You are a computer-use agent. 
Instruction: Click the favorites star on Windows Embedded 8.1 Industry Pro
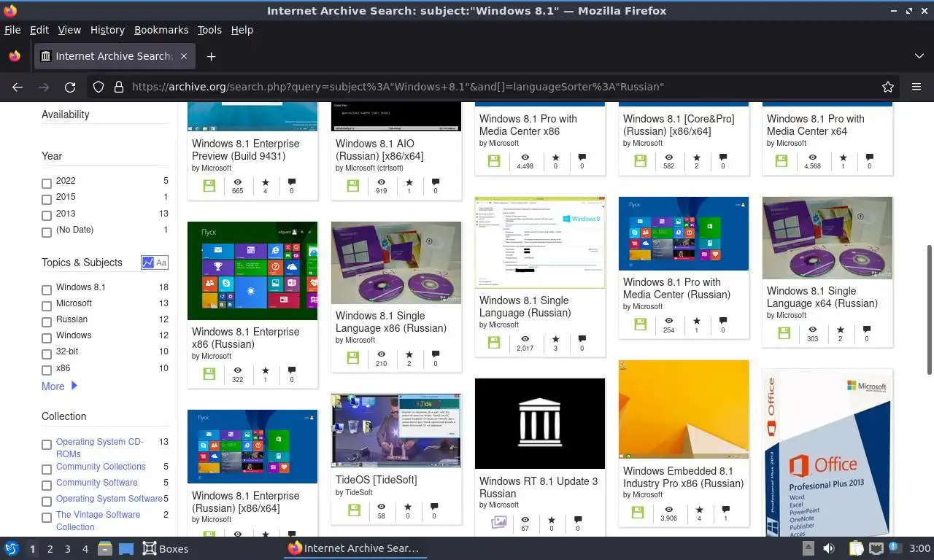tap(699, 510)
